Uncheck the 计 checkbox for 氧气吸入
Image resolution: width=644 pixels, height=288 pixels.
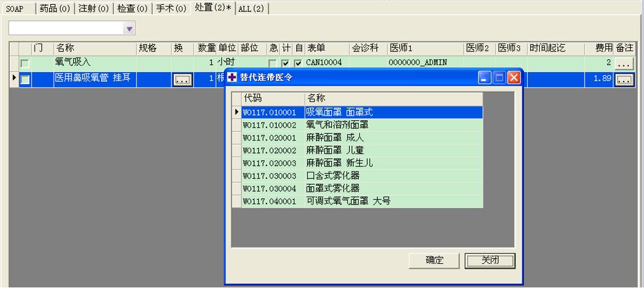click(285, 64)
